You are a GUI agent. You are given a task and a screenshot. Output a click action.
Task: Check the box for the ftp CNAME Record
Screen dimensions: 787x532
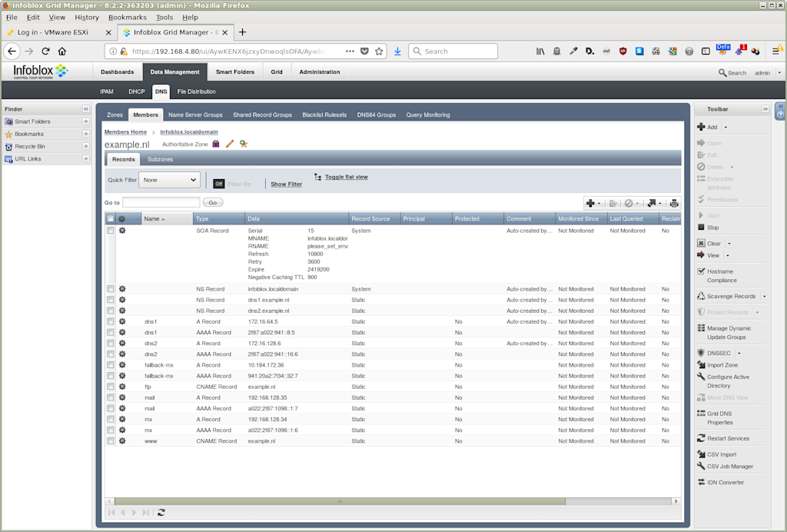111,387
